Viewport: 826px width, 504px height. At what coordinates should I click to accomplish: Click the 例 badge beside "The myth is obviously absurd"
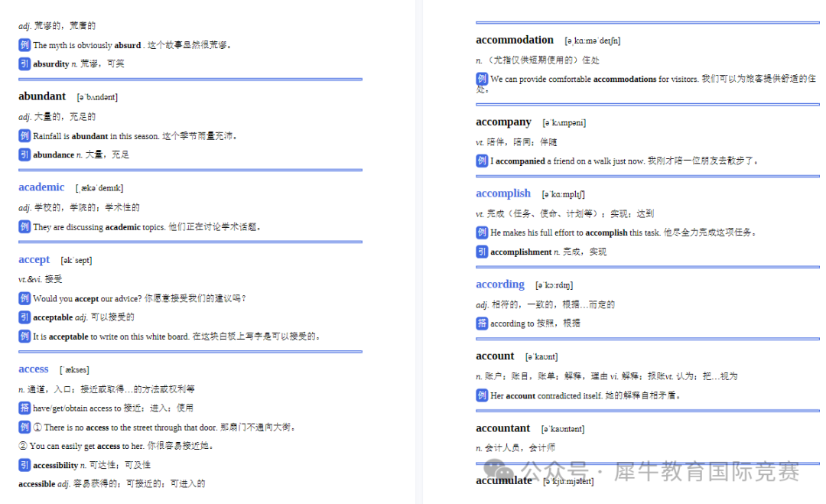[24, 45]
